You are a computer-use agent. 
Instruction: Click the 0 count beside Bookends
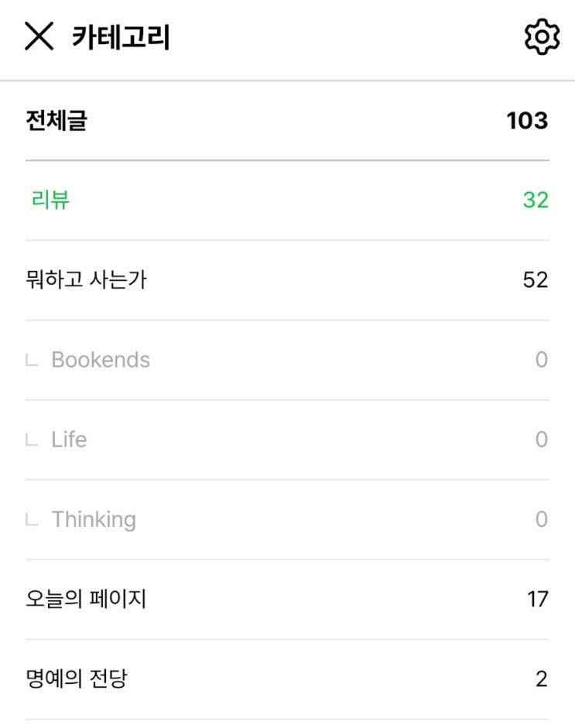[541, 360]
